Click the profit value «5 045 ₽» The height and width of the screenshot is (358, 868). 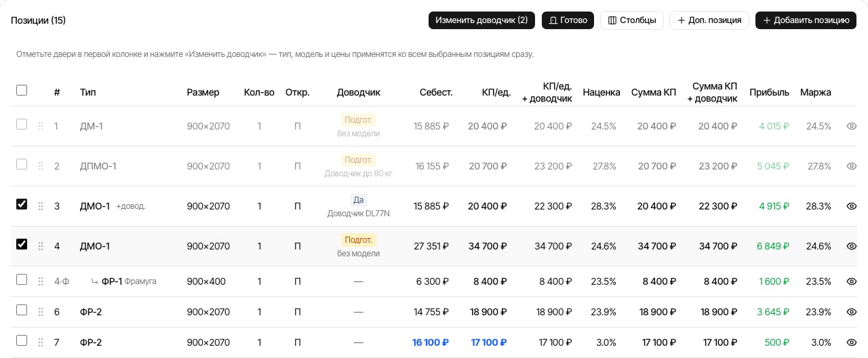click(x=774, y=166)
